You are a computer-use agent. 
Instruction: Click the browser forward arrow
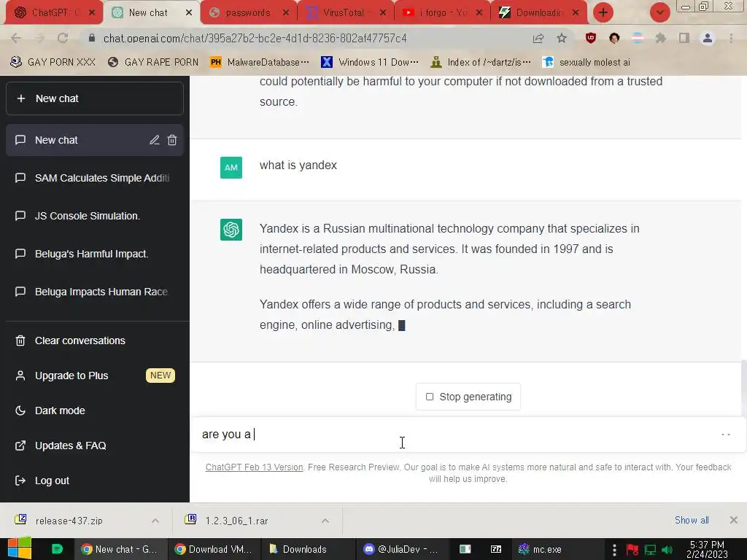pyautogui.click(x=39, y=38)
